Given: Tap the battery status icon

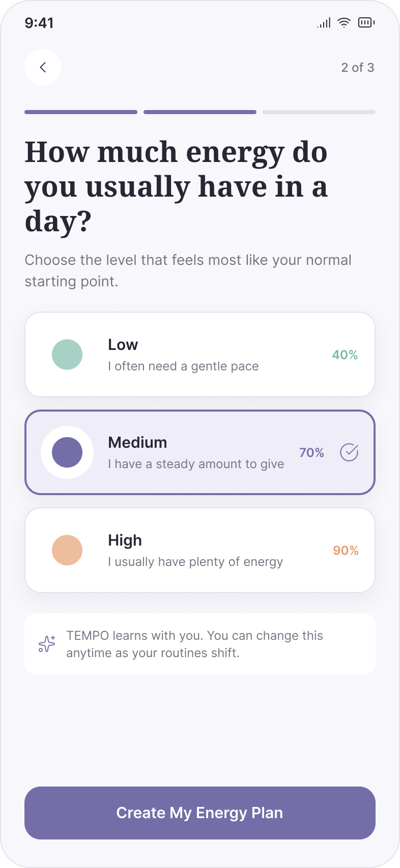Looking at the screenshot, I should [366, 22].
